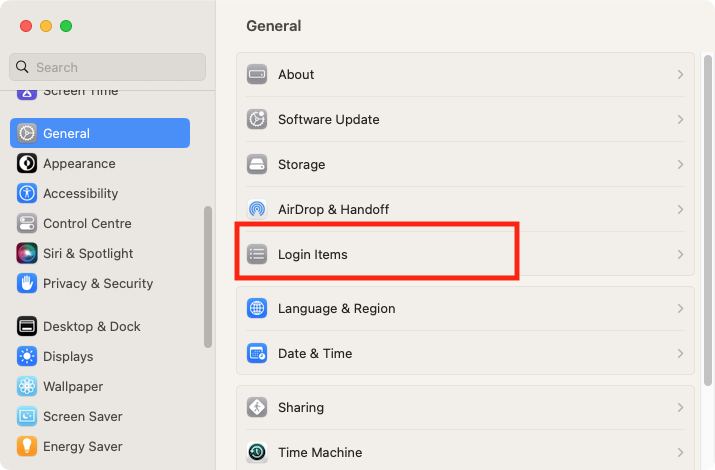
Task: Open Wallpaper settings label
Action: point(73,387)
